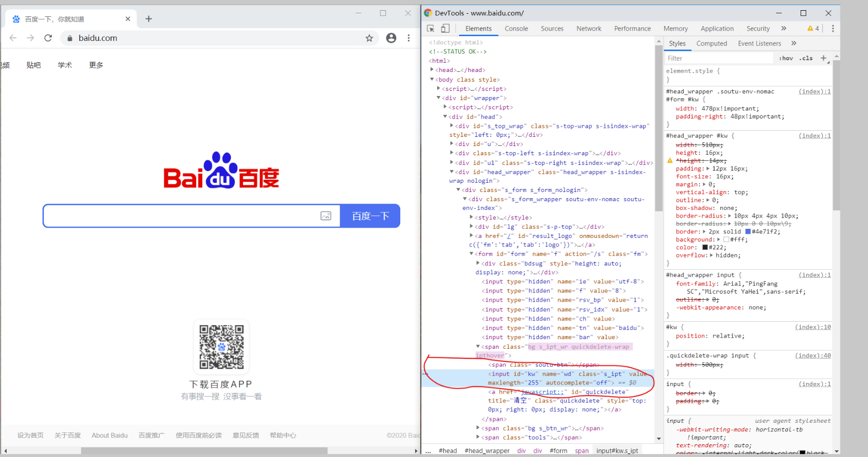The height and width of the screenshot is (457, 868).
Task: Click the #fff background color swatch
Action: tap(726, 239)
